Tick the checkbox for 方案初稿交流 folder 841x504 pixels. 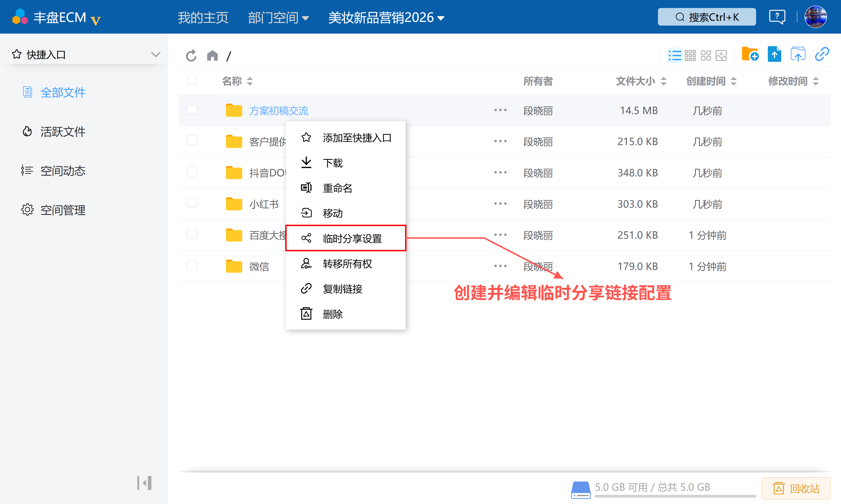[192, 109]
